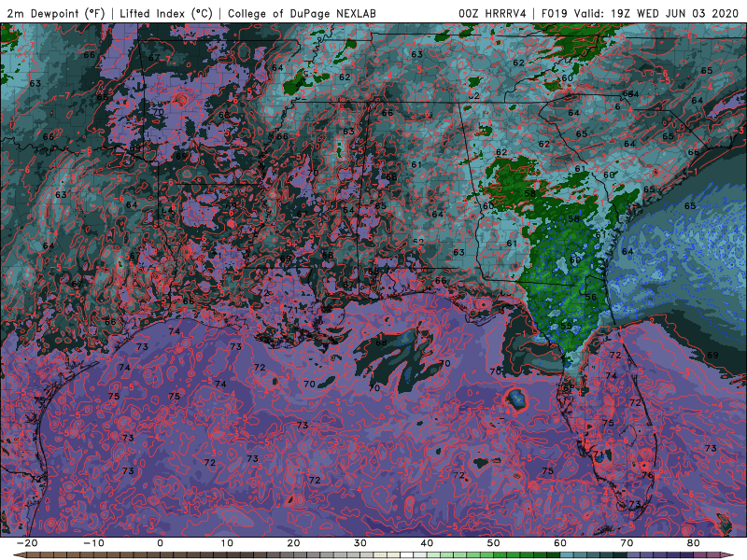Click the '2m Dewpoint (°F)' title text

point(56,14)
